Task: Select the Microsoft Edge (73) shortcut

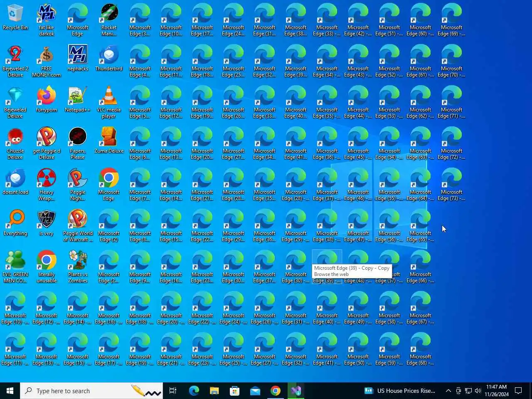Action: click(451, 185)
